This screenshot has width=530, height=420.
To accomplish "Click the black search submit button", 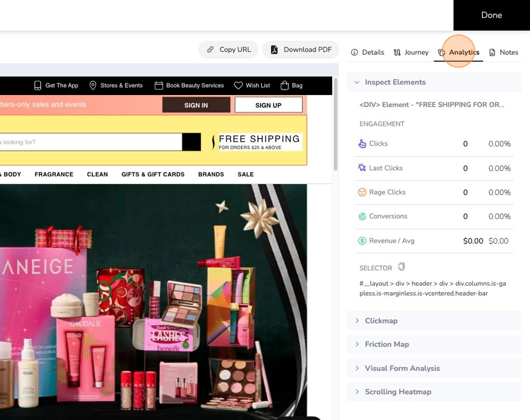I will 192,142.
